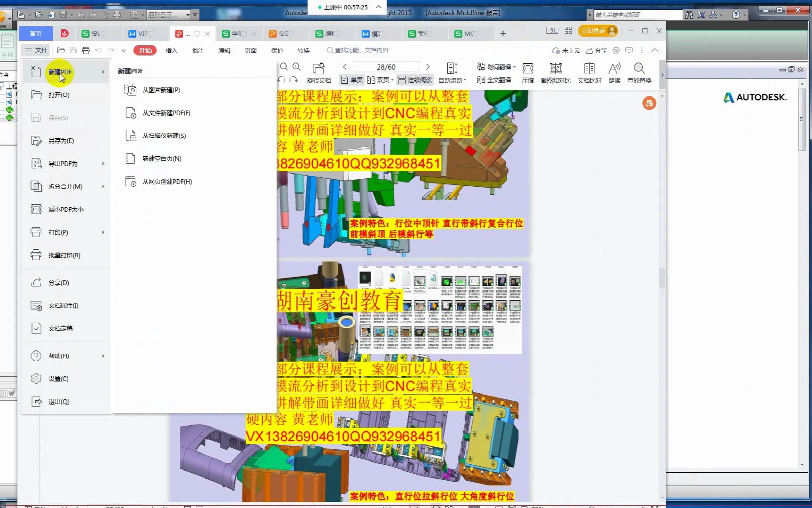Click the 立即登录 login button
This screenshot has height=508, width=812.
coord(598,31)
